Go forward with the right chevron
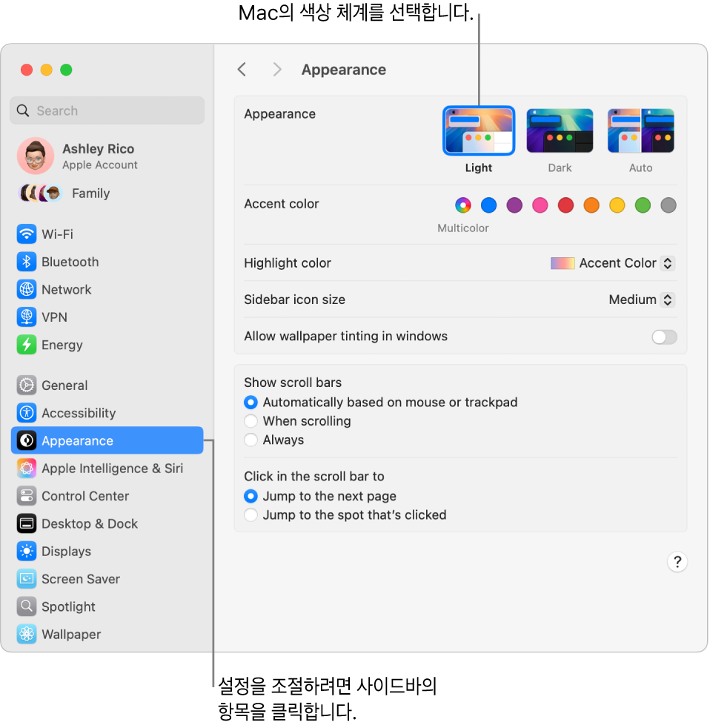This screenshot has height=728, width=710. pyautogui.click(x=277, y=70)
